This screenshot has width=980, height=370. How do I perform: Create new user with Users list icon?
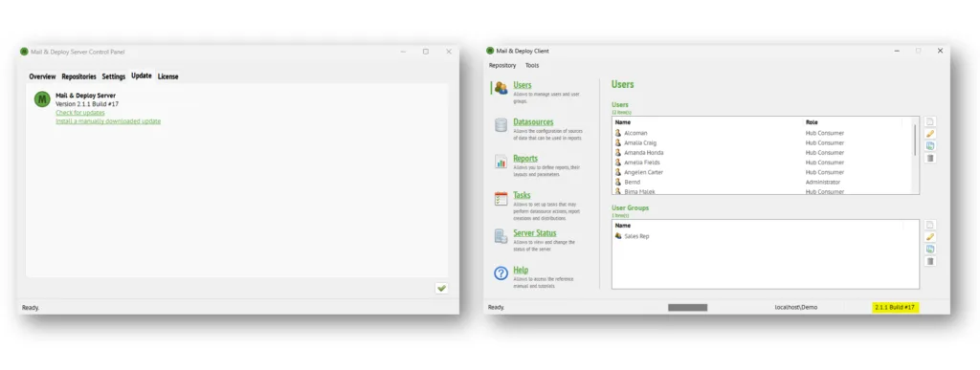pyautogui.click(x=930, y=121)
